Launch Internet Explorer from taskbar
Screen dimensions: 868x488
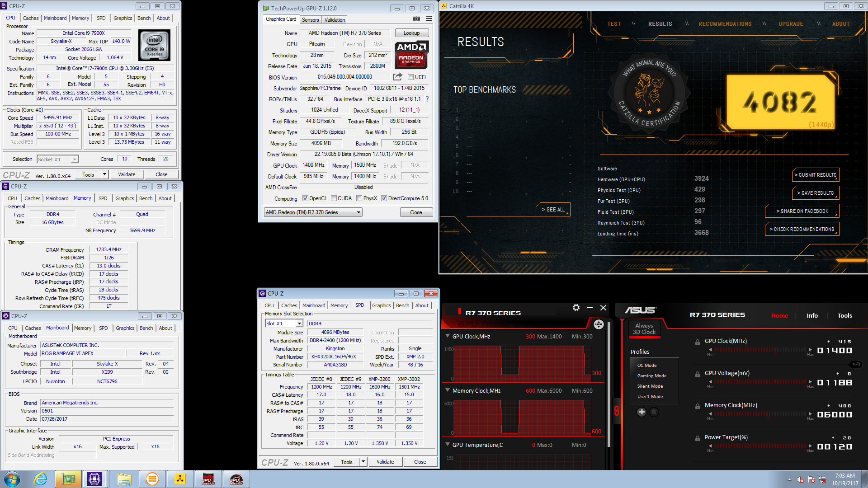click(x=41, y=479)
